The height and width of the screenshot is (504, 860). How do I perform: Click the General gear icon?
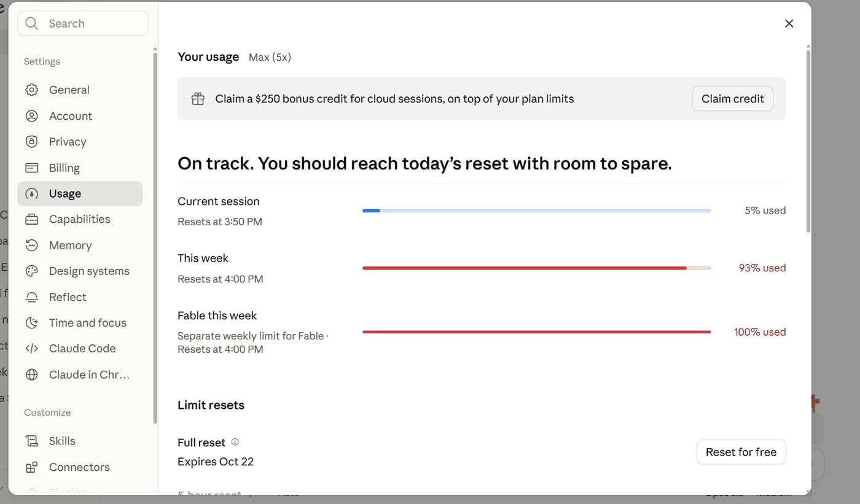point(31,90)
